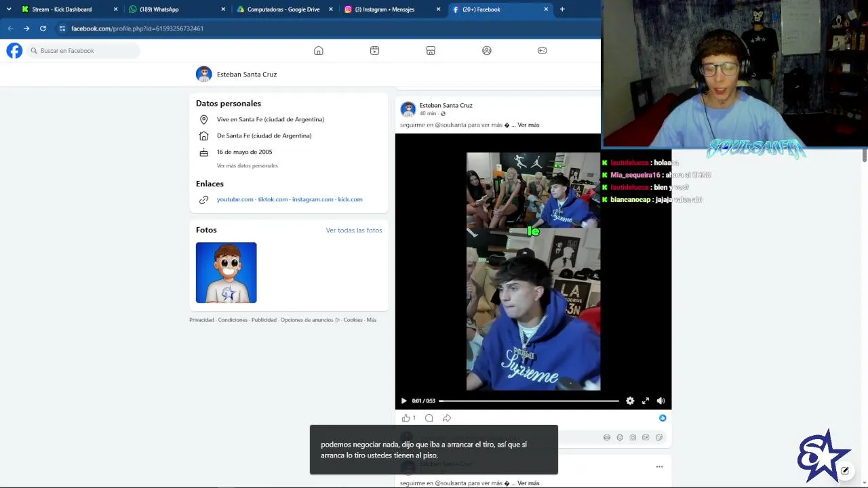Click the page's vertical scrollbar
This screenshot has width=868, height=488.
(865, 155)
